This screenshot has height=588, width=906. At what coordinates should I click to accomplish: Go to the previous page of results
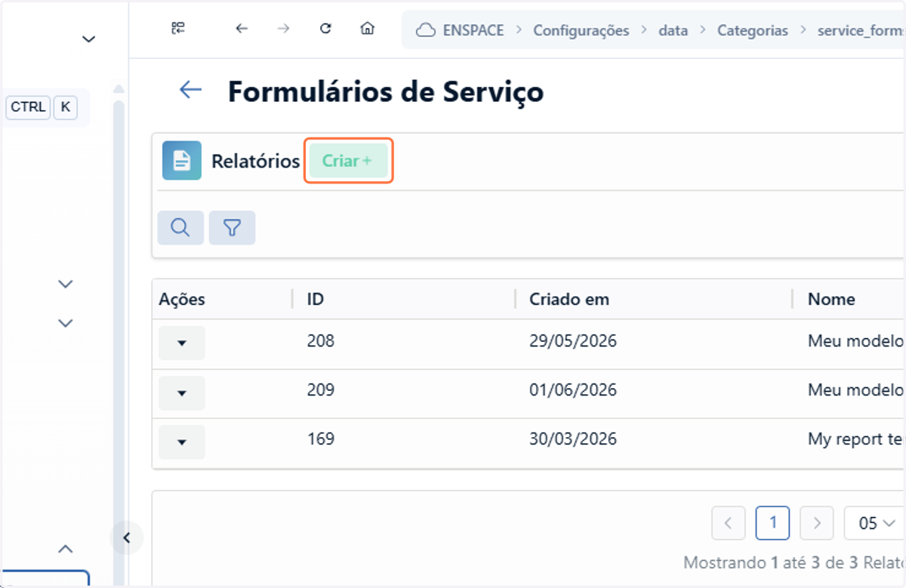point(729,523)
